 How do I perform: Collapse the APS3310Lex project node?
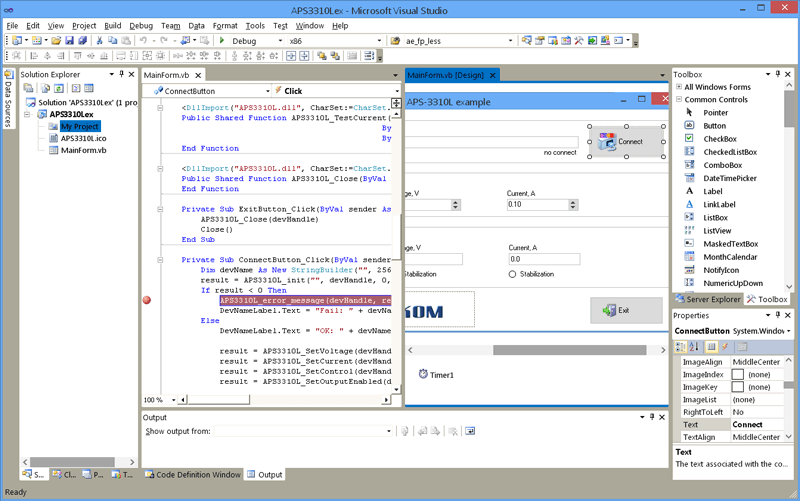[28, 114]
